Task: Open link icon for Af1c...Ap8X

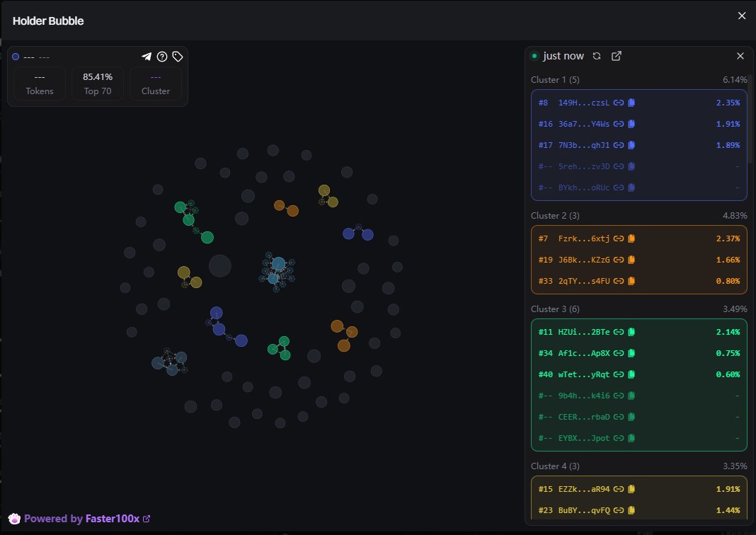Action: [619, 353]
